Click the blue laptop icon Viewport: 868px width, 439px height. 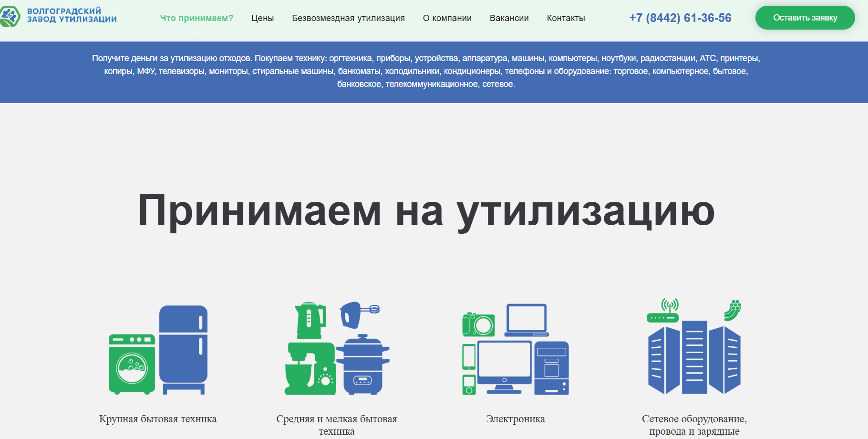click(x=527, y=320)
